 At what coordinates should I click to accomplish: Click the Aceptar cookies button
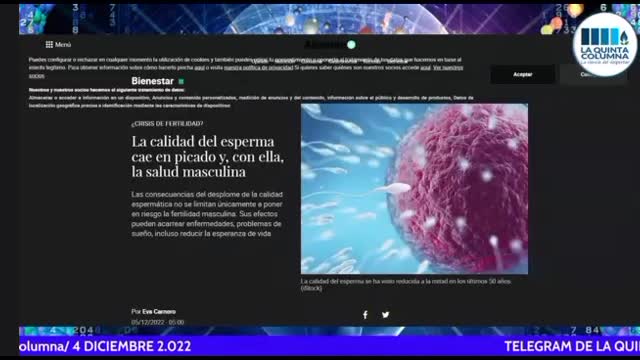coord(522,74)
